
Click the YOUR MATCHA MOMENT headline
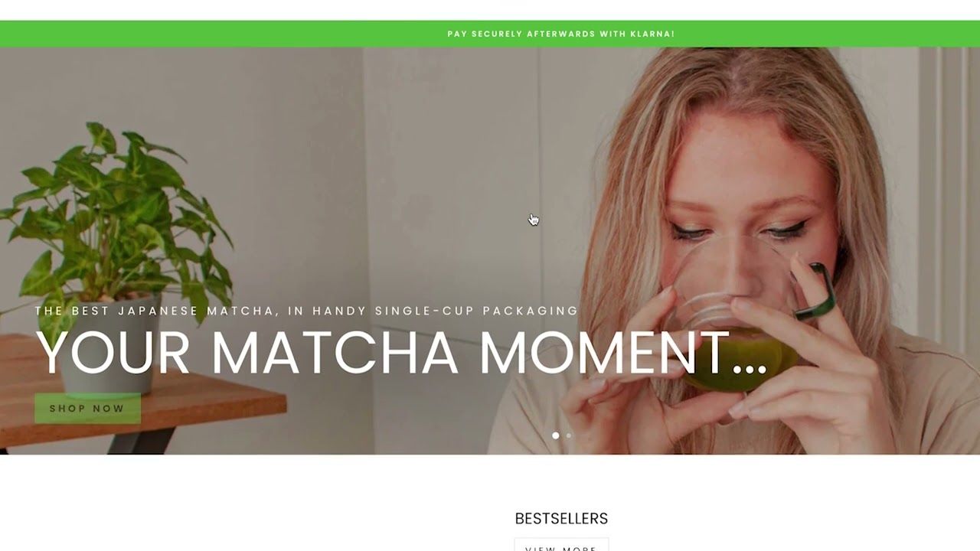[x=401, y=352]
